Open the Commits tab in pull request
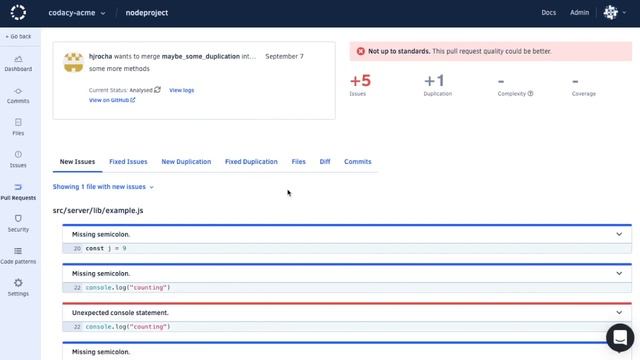This screenshot has width=640, height=360. (x=358, y=162)
